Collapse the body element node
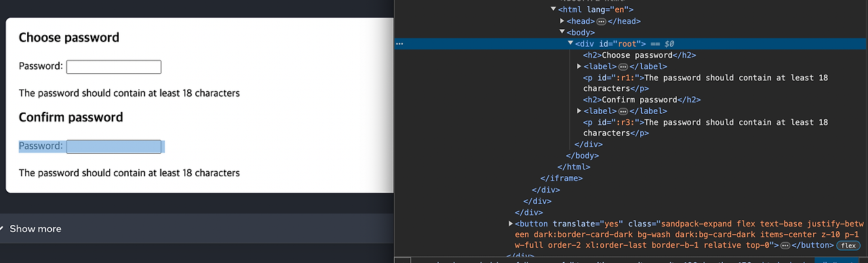The width and height of the screenshot is (868, 263). tap(562, 32)
